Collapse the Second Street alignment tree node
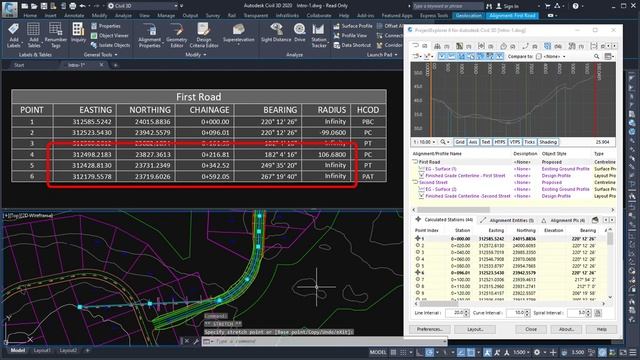The image size is (640, 360). [x=415, y=182]
